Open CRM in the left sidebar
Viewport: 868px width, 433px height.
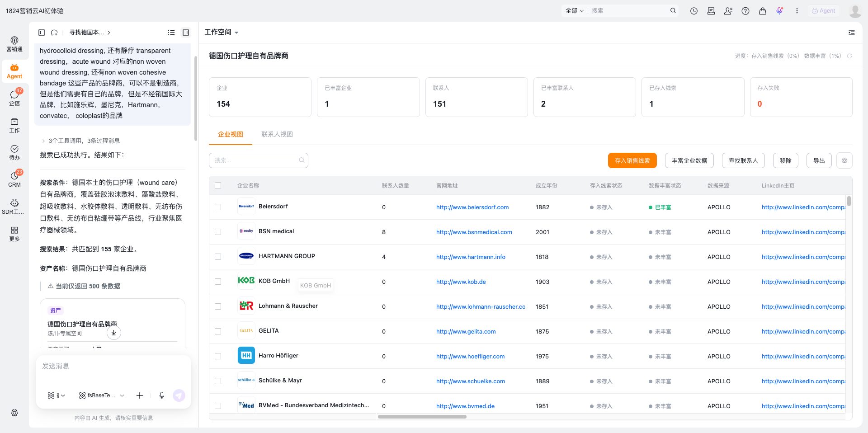14,180
